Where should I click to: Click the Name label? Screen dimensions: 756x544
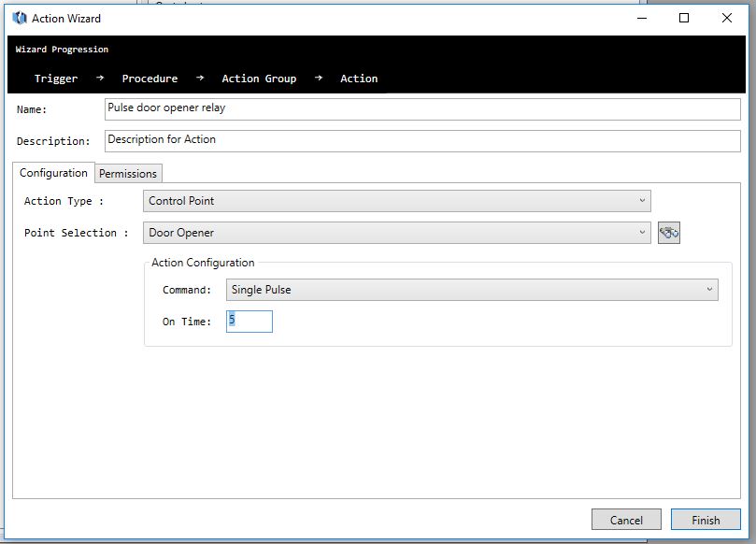[x=32, y=109]
